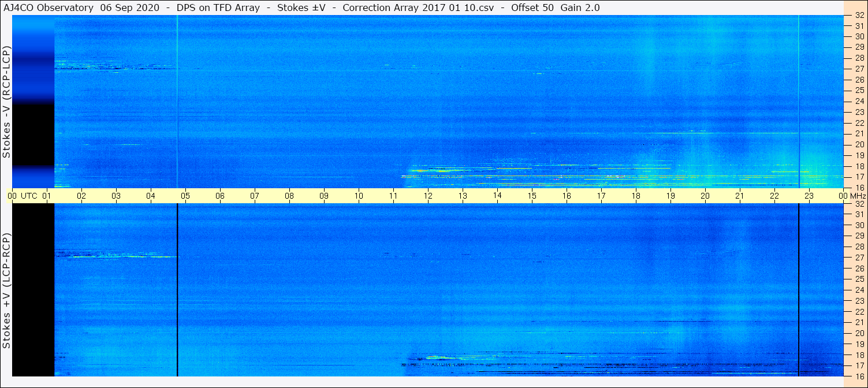Click the black vertical line near 05 in lower spectrogram
The image size is (868, 388).
click(x=177, y=290)
